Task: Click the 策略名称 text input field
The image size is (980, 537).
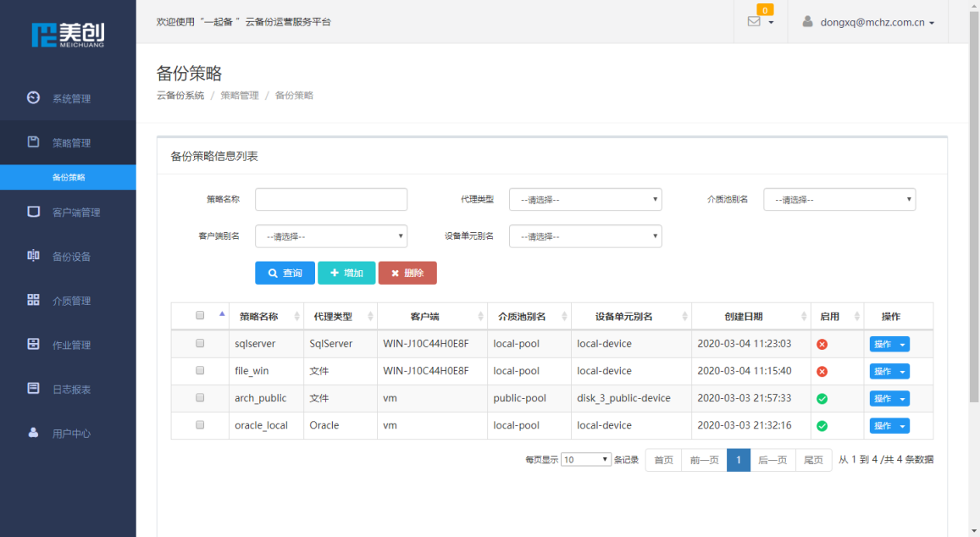Action: (331, 199)
